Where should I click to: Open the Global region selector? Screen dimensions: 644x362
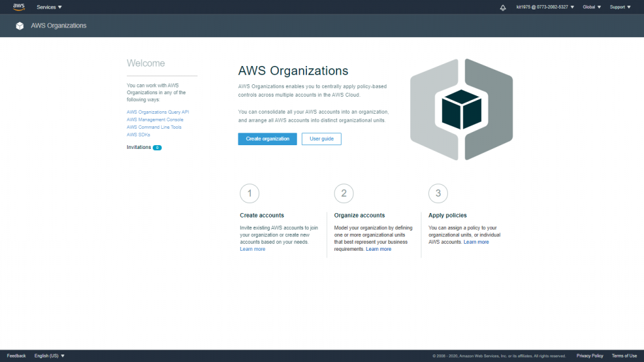(x=591, y=7)
